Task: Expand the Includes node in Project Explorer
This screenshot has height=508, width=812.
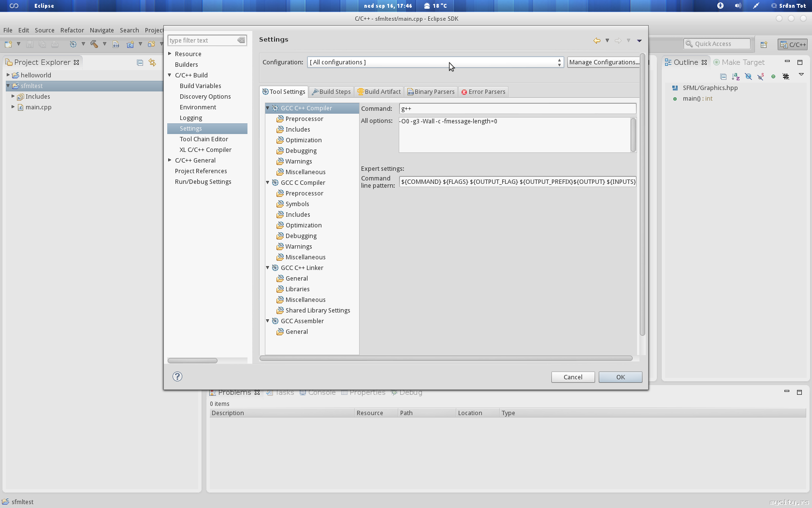Action: click(x=13, y=96)
